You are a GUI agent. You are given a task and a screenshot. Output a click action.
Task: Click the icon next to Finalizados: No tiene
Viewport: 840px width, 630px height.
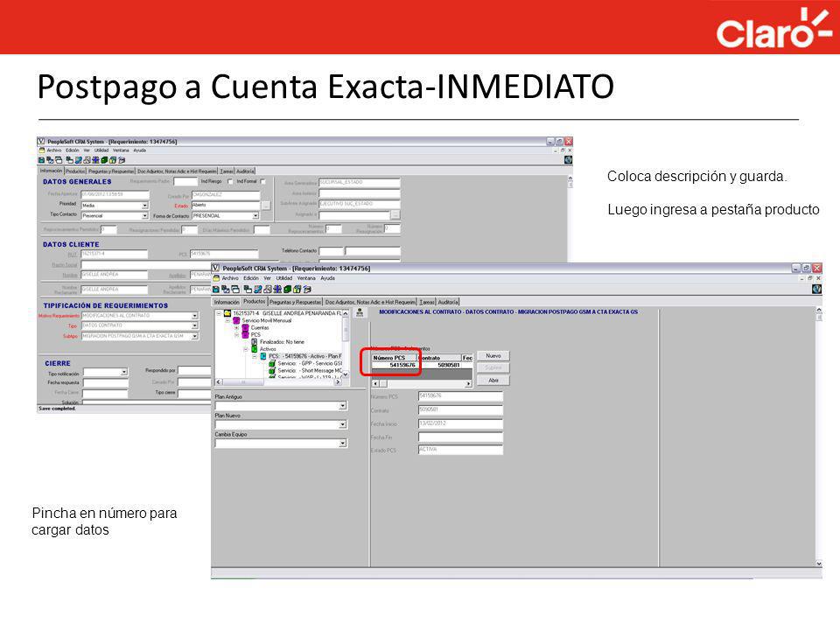[x=254, y=342]
